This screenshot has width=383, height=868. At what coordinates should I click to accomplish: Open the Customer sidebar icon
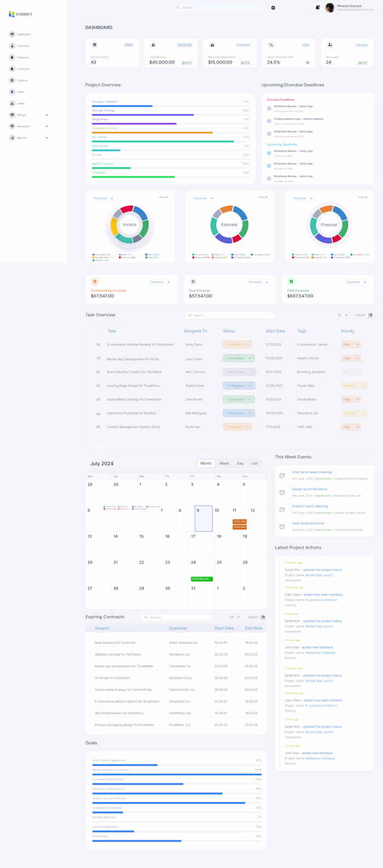tap(12, 46)
